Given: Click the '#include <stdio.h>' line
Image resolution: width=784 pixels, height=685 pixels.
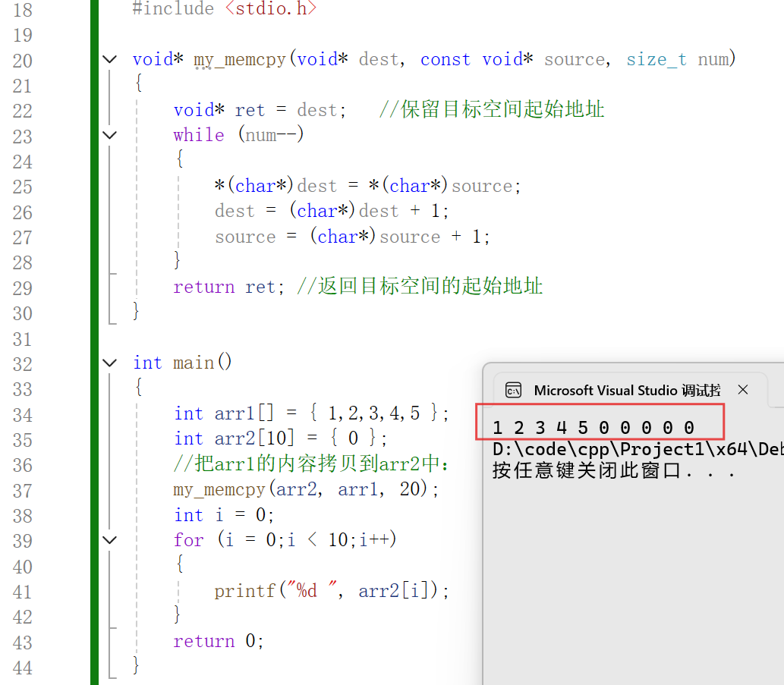Looking at the screenshot, I should (225, 8).
